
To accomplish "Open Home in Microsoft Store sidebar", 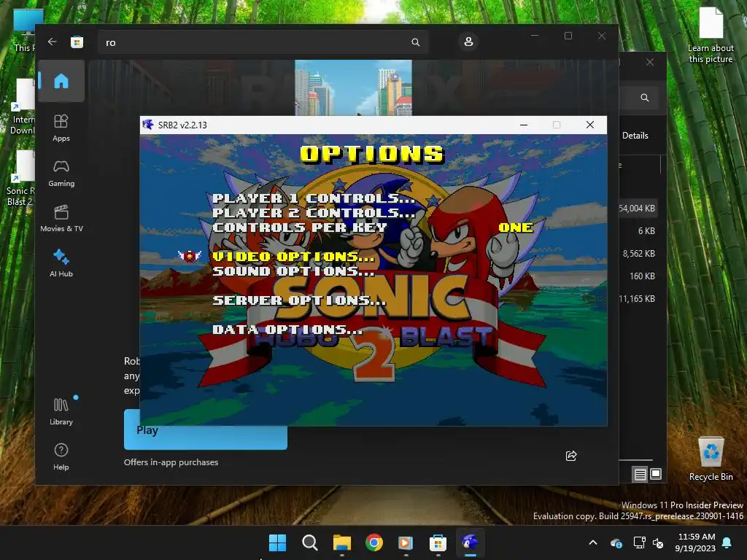I will click(61, 81).
